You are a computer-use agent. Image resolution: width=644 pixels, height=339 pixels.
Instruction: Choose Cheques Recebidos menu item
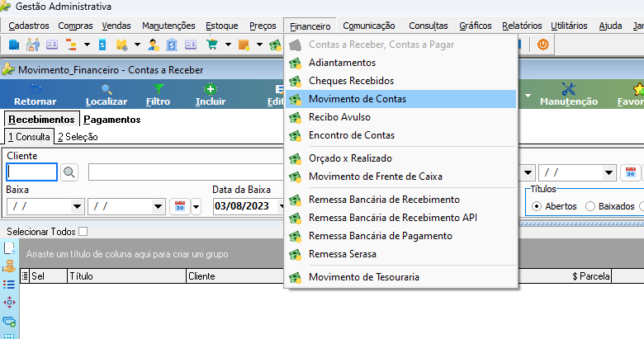point(401,81)
